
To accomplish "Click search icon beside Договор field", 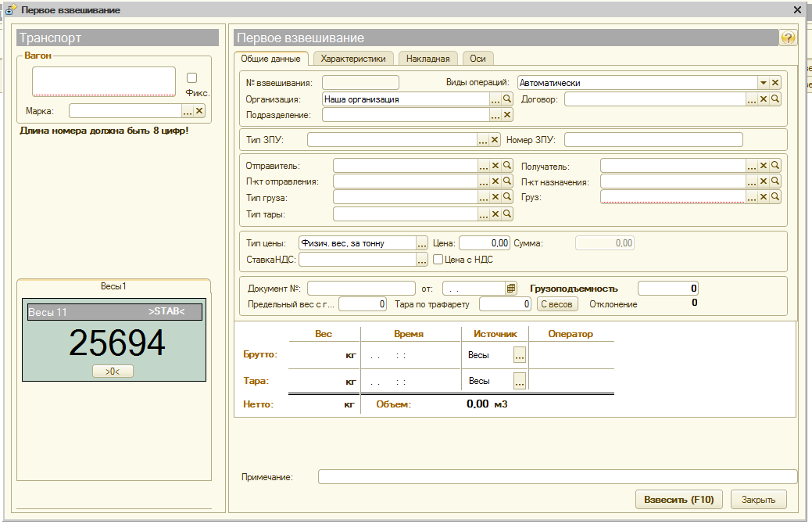I will (775, 99).
